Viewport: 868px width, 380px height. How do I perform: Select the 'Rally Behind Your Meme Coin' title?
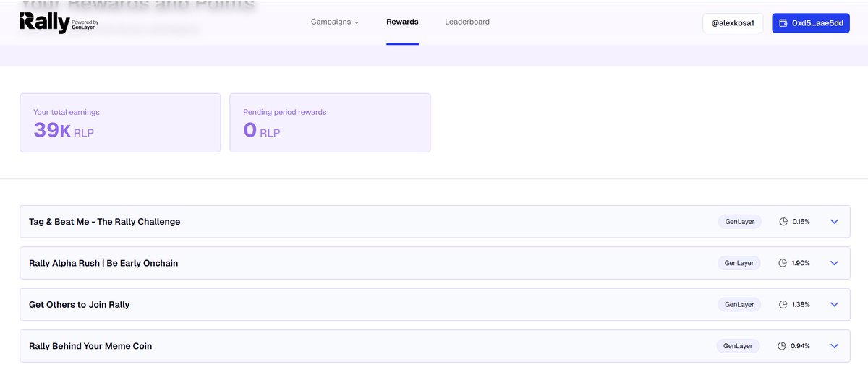(90, 346)
